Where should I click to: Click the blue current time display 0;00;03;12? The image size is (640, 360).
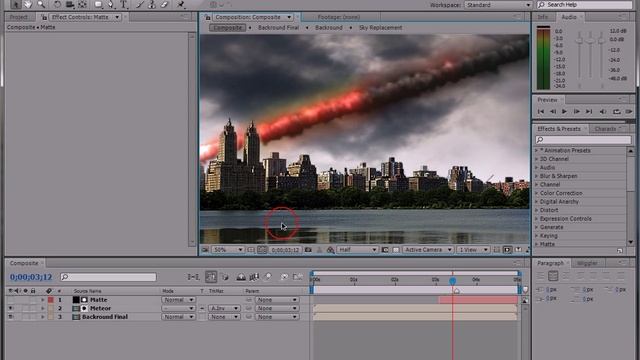[31, 277]
